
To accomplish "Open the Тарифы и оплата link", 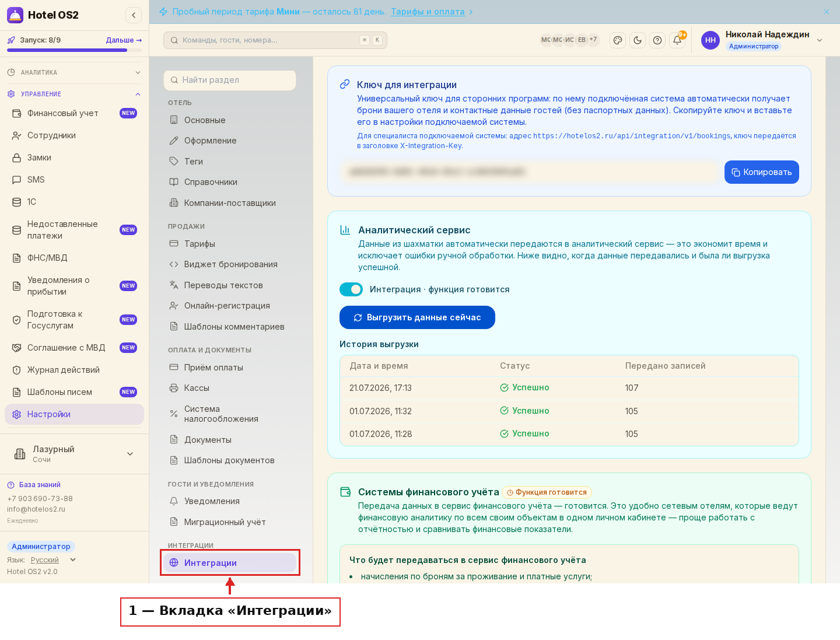I will pos(428,12).
